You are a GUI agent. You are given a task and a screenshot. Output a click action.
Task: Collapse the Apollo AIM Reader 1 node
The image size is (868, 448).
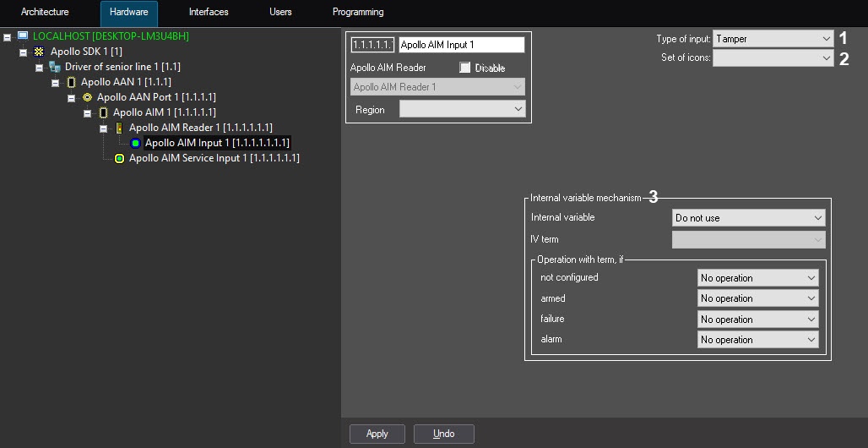tap(104, 128)
